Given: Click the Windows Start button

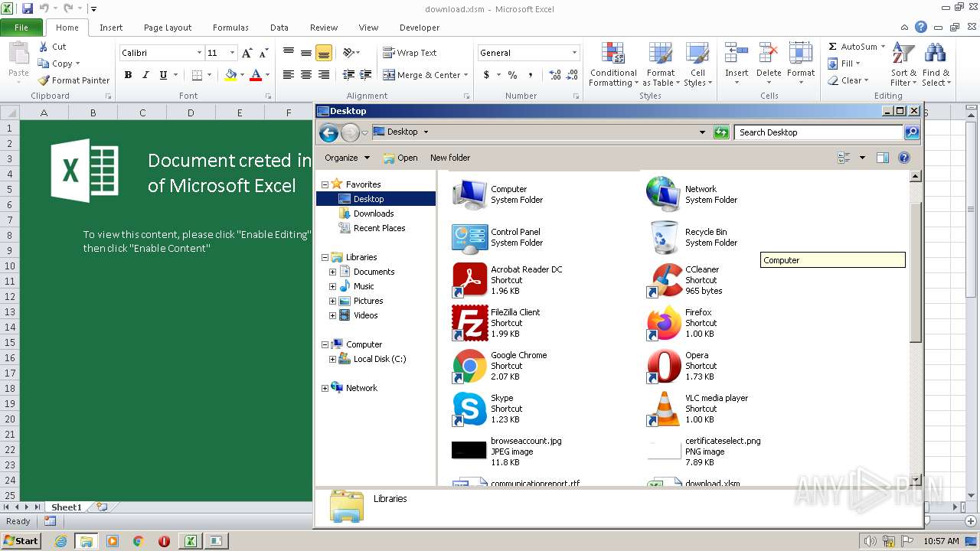Looking at the screenshot, I should [21, 540].
